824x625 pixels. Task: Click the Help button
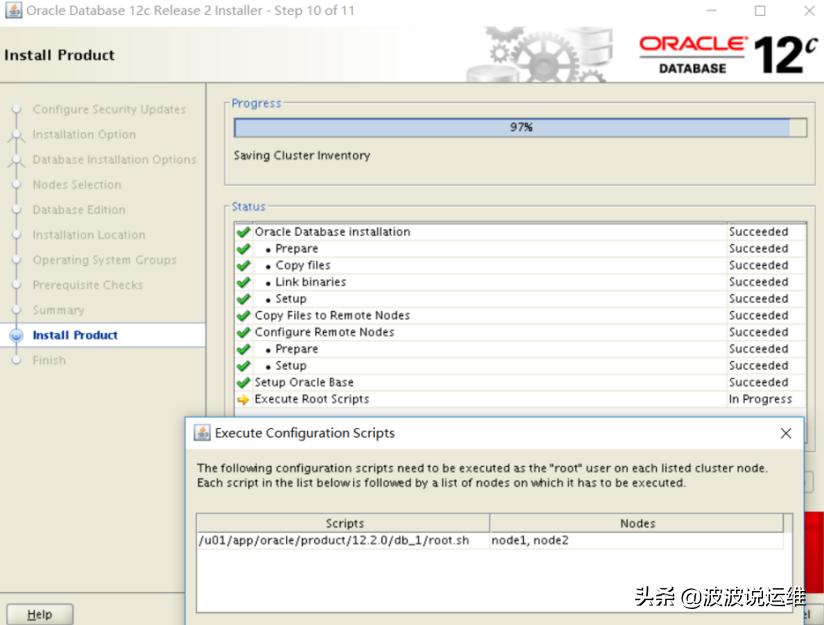(40, 613)
